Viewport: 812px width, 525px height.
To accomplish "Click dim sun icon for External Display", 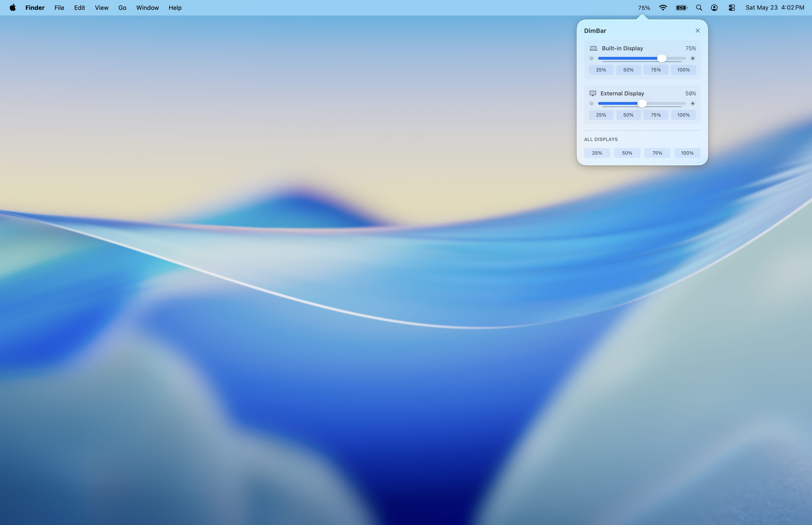I will click(592, 103).
